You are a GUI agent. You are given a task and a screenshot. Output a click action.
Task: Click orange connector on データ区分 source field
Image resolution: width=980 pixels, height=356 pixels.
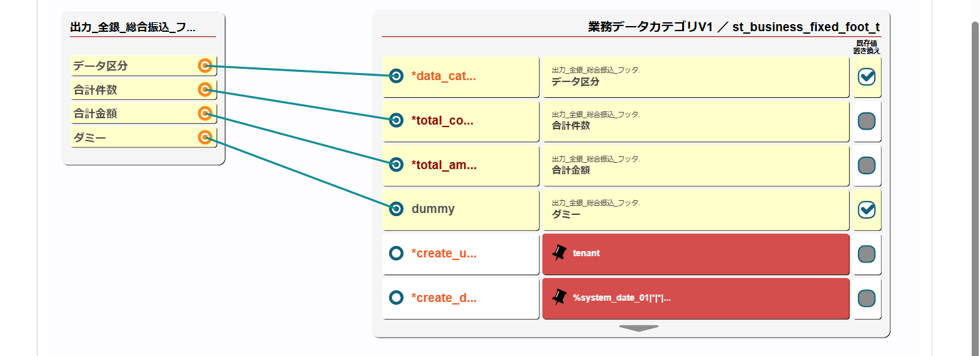point(204,65)
